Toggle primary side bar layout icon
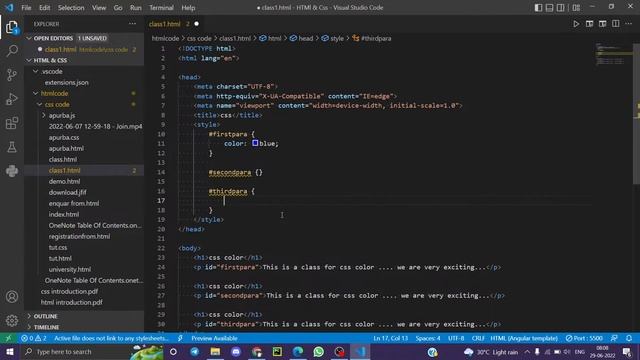This screenshot has width=640, height=360. (538, 7)
